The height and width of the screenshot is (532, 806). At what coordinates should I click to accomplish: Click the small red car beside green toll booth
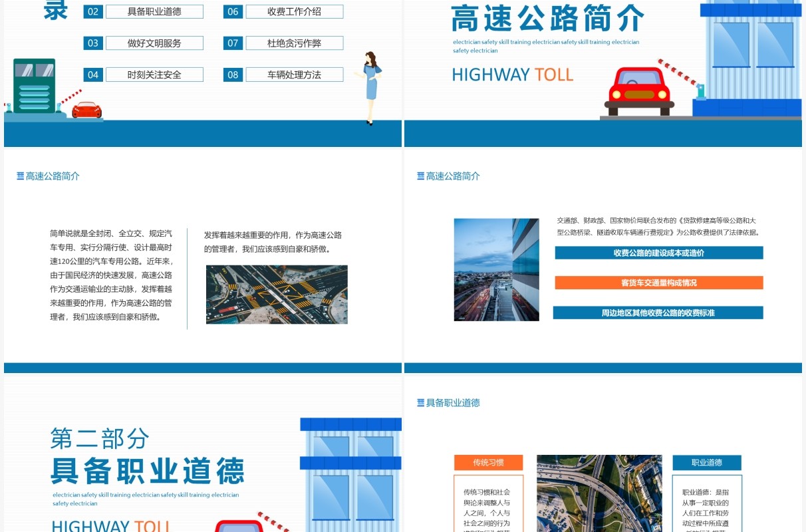(x=86, y=110)
